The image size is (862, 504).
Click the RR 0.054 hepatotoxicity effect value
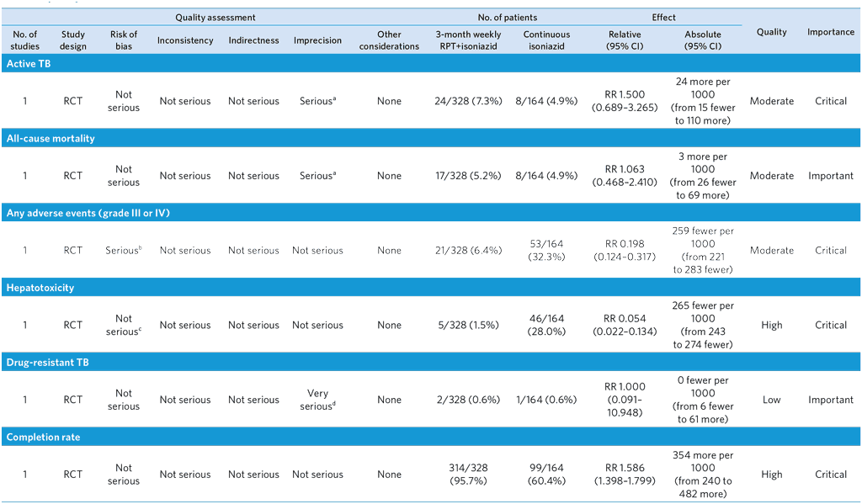pyautogui.click(x=625, y=325)
